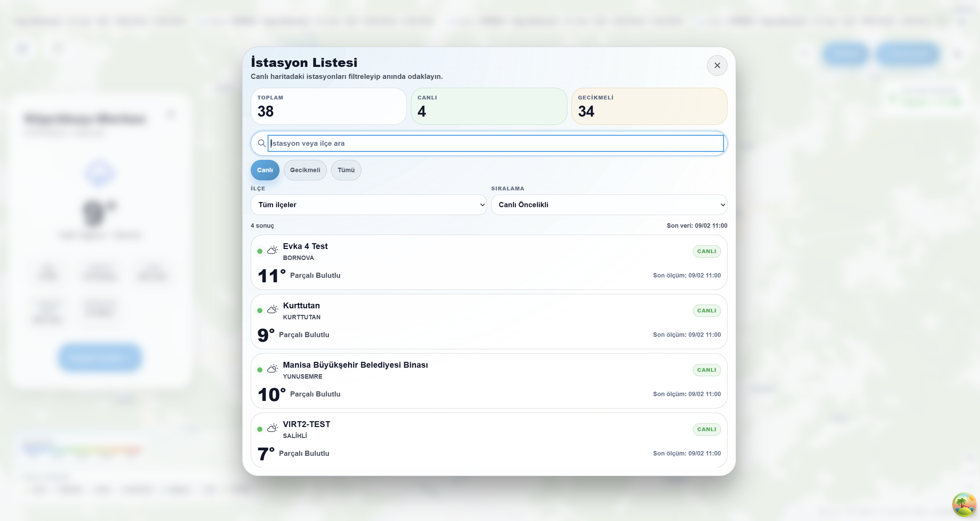Viewport: 980px width, 521px height.
Task: Click the weather icon for Manisa Büyükşehir Belediyesi Binası
Action: pyautogui.click(x=272, y=369)
